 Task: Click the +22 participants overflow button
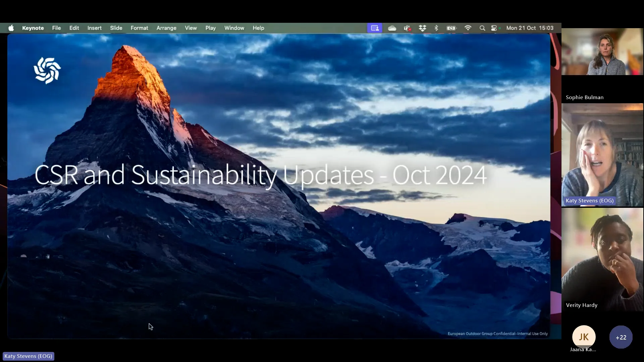[621, 337]
